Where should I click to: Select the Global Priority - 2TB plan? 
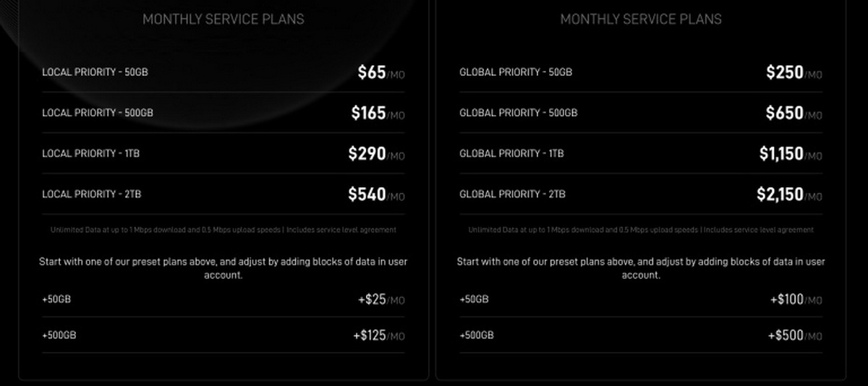click(512, 194)
